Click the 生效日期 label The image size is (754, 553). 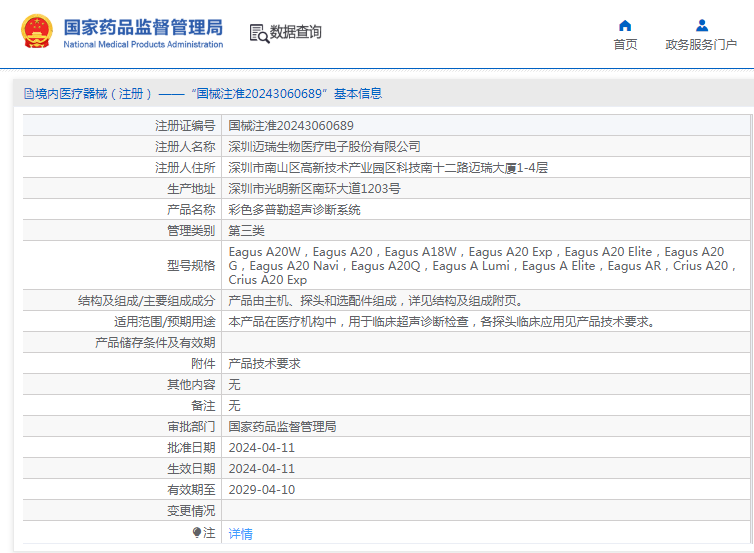191,469
